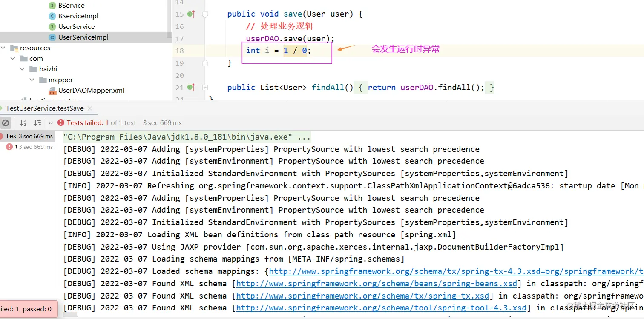Viewport: 644px width, 319px height.
Task: Select the root failed test row 'Tes 3 sec 669 ms'
Action: tap(27, 136)
